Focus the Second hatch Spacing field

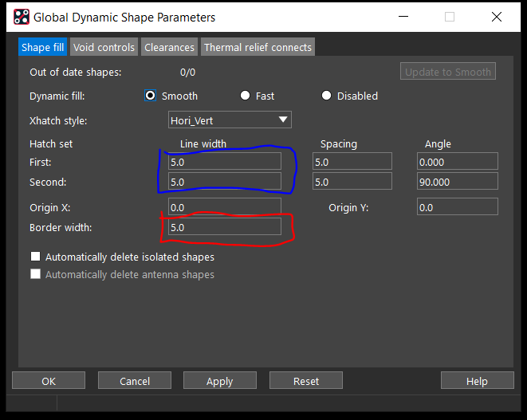352,182
